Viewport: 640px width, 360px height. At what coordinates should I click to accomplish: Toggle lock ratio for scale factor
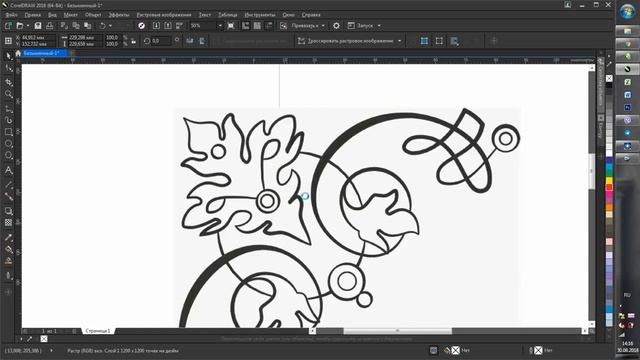click(133, 41)
